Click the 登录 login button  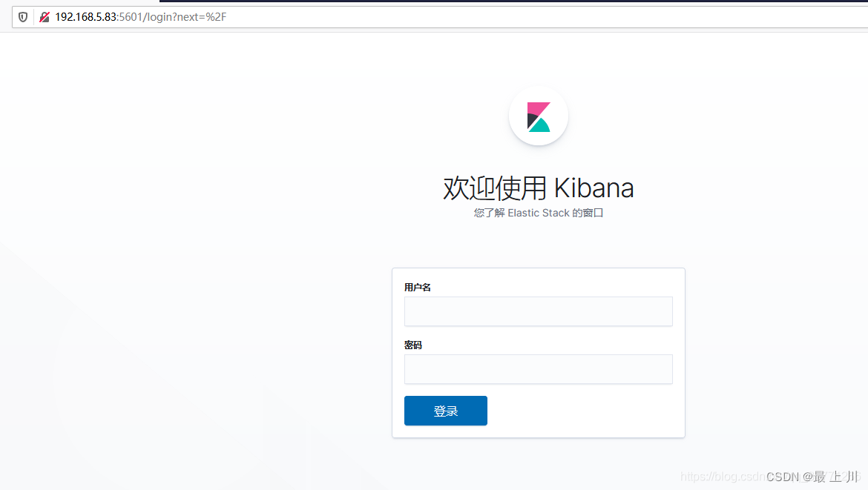tap(446, 411)
